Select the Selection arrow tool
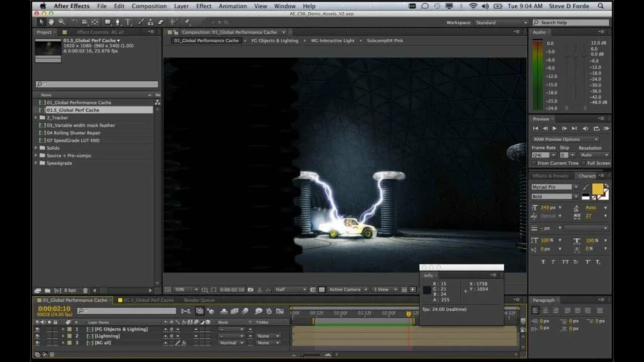644x362 pixels. [x=42, y=22]
